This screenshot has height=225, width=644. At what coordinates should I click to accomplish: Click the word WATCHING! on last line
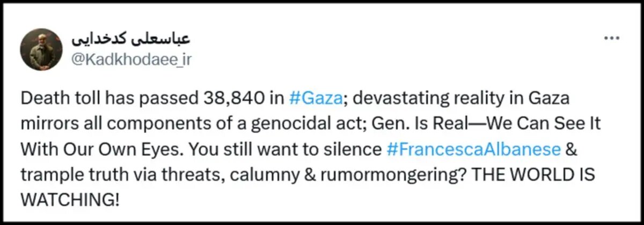70,202
